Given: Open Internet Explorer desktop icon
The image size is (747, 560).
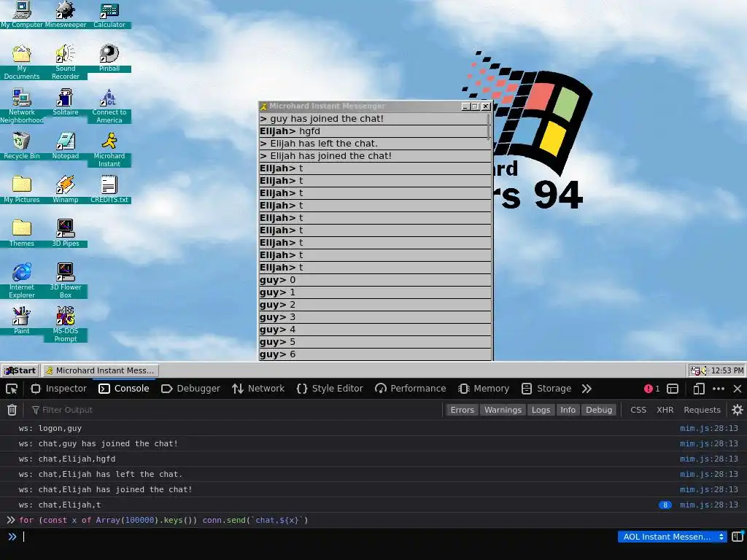Looking at the screenshot, I should (21, 281).
